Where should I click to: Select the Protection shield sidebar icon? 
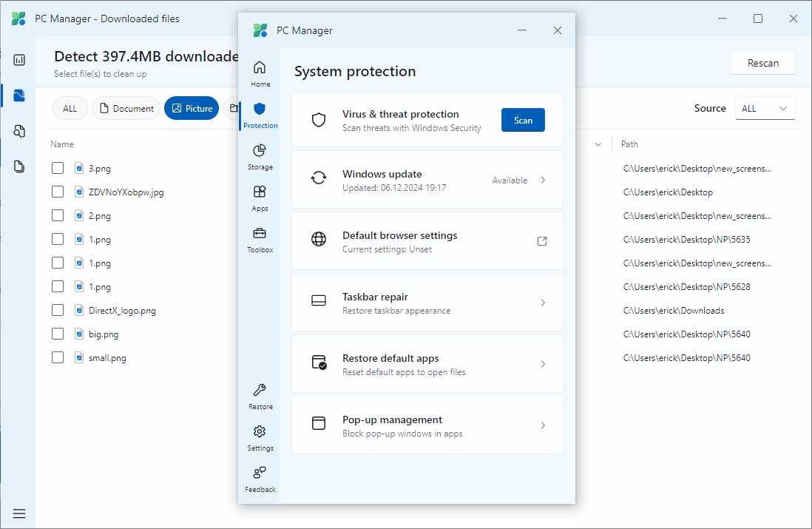click(x=260, y=109)
